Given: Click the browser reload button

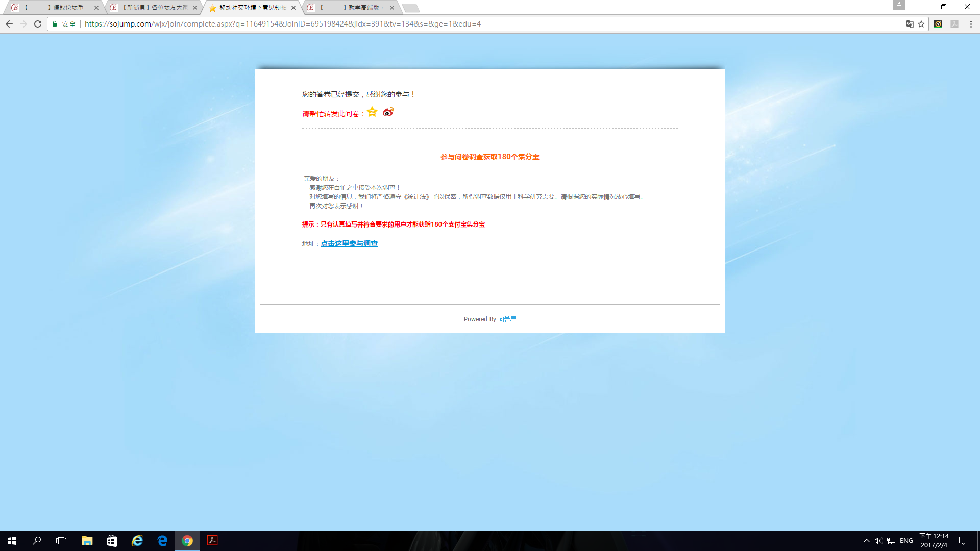Looking at the screenshot, I should click(x=38, y=24).
